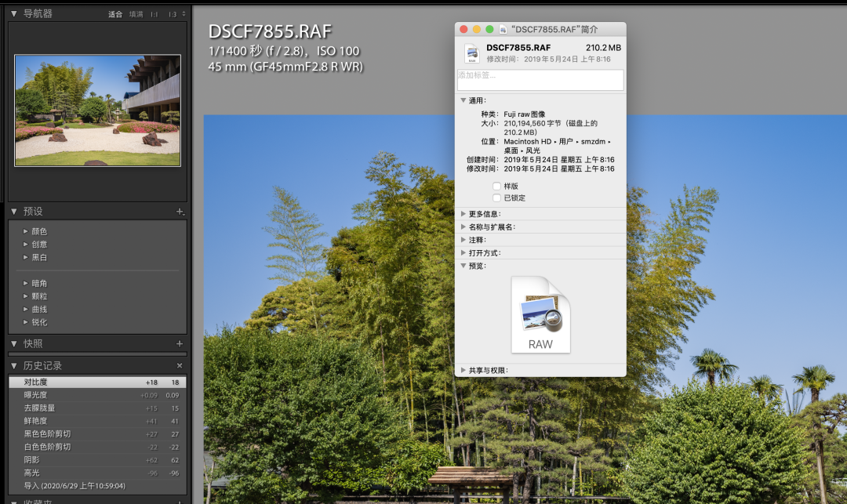Viewport: 847px width, 504px height.
Task: Expand the 打开方式 section
Action: click(463, 252)
